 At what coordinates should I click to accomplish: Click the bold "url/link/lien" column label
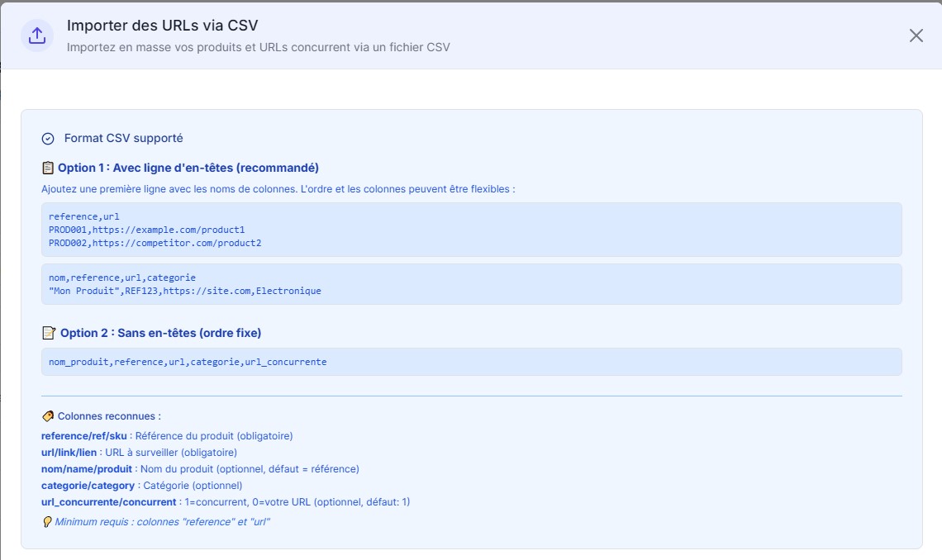pyautogui.click(x=70, y=453)
